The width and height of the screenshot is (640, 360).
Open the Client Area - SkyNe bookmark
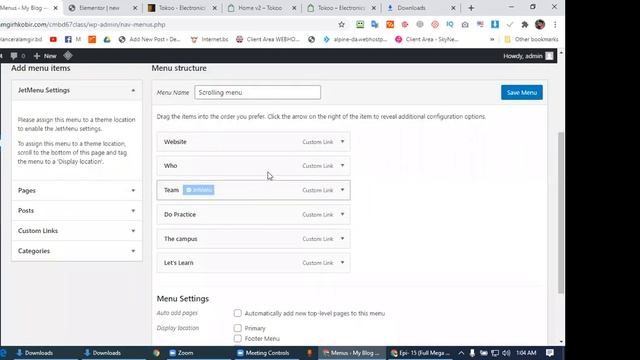pos(427,40)
